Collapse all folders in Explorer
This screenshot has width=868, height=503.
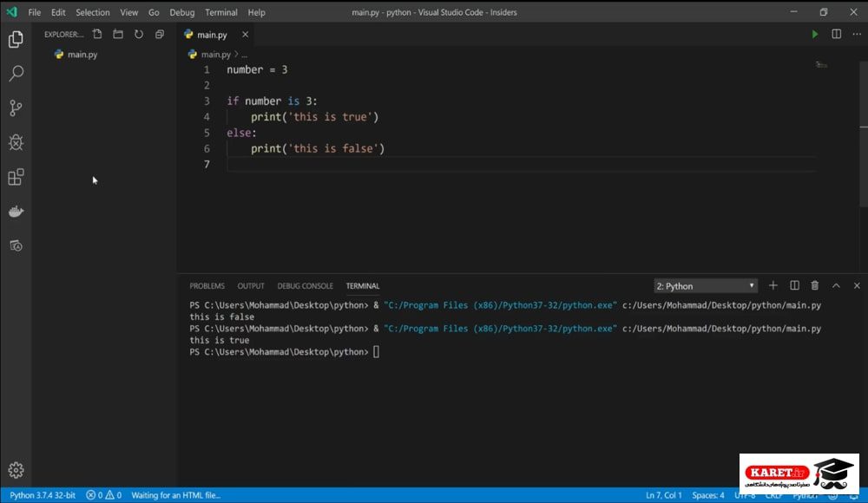[160, 35]
